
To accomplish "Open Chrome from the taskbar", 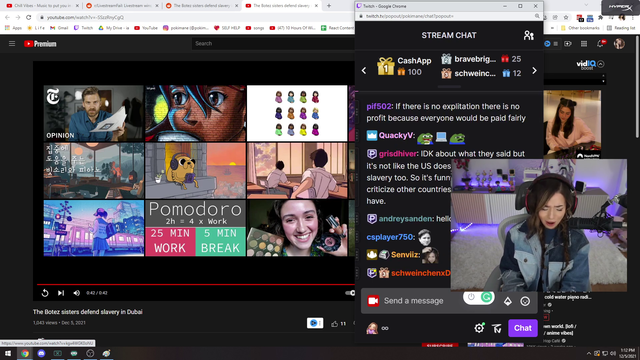I will [x=25, y=353].
